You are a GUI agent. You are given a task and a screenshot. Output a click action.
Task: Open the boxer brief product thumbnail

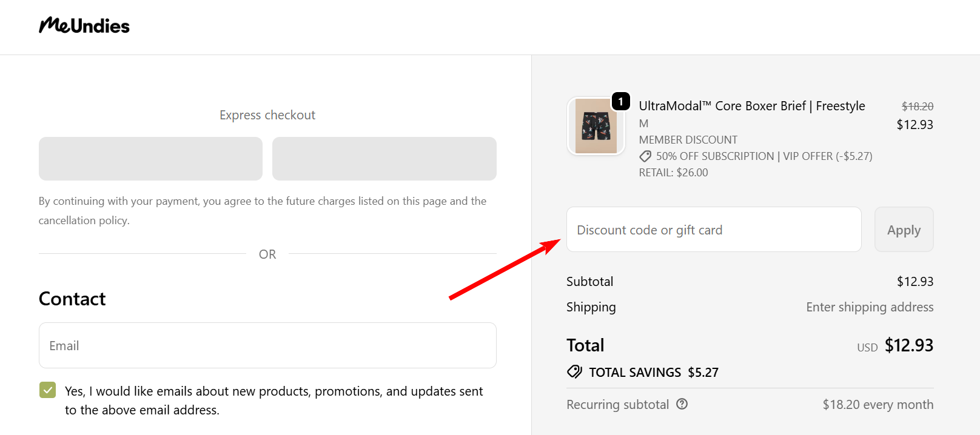coord(596,126)
